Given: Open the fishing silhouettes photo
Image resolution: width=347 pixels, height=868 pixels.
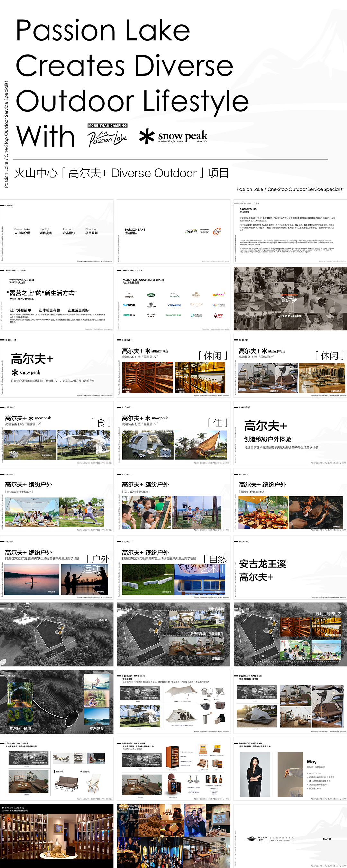Looking at the screenshot, I should click(85, 580).
